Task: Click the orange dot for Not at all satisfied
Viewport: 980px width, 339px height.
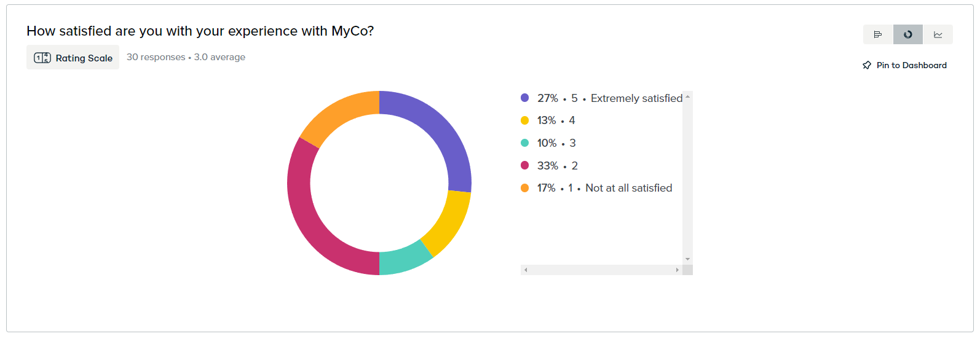Action: tap(524, 188)
